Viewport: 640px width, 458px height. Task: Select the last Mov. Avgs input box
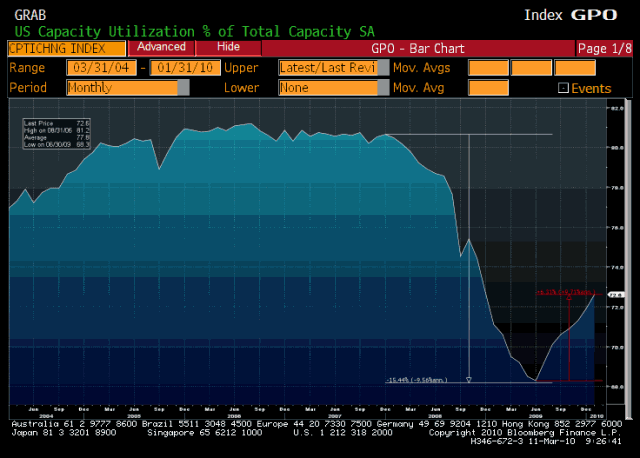(575, 68)
